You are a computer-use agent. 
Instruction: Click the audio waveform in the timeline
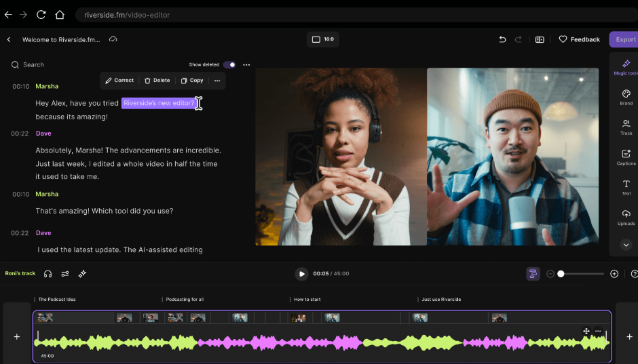322,343
